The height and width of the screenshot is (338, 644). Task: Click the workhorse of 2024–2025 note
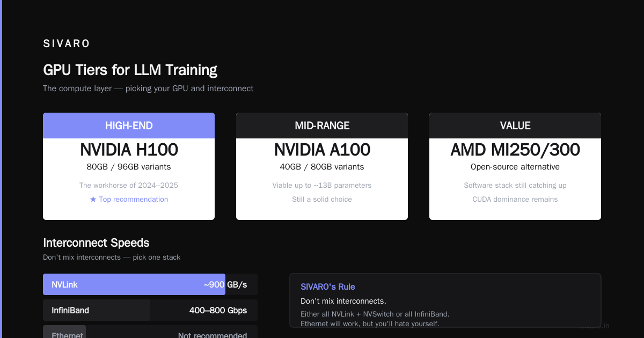coord(129,185)
